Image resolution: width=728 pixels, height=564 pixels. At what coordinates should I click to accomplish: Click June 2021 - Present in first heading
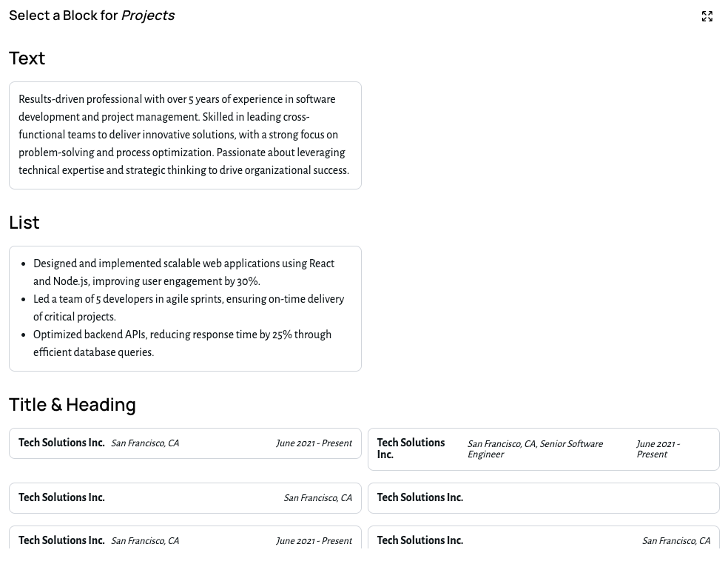314,443
